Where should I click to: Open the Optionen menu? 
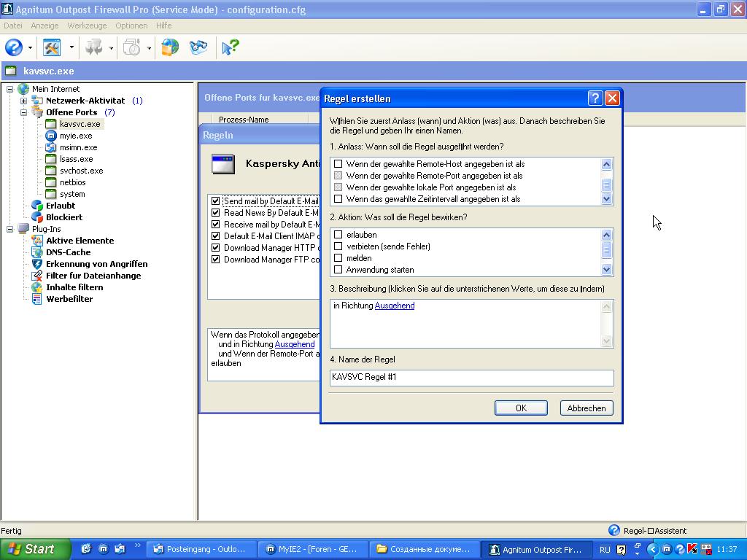131,26
